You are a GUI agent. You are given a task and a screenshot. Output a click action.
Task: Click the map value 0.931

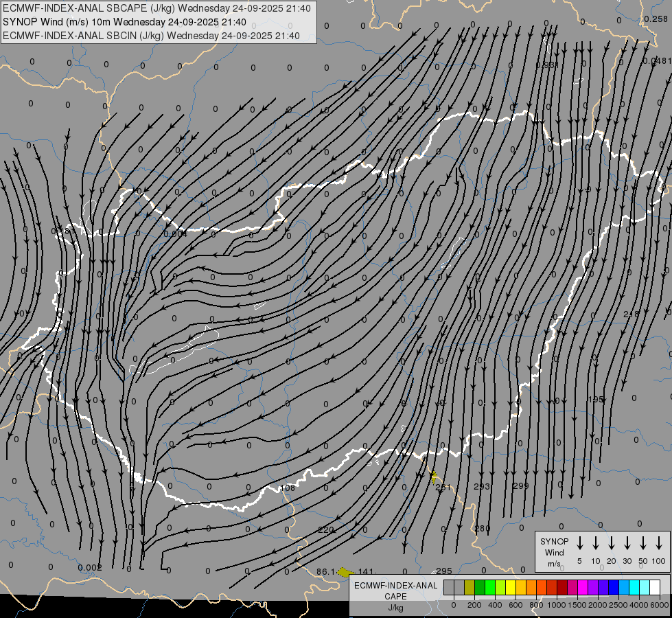click(x=547, y=65)
